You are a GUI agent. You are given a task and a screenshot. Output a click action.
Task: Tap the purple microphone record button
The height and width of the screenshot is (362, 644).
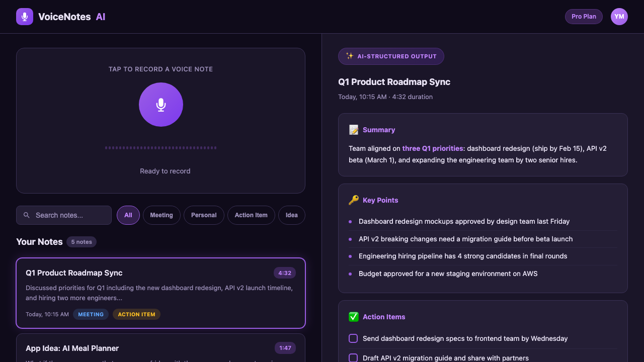pyautogui.click(x=161, y=105)
